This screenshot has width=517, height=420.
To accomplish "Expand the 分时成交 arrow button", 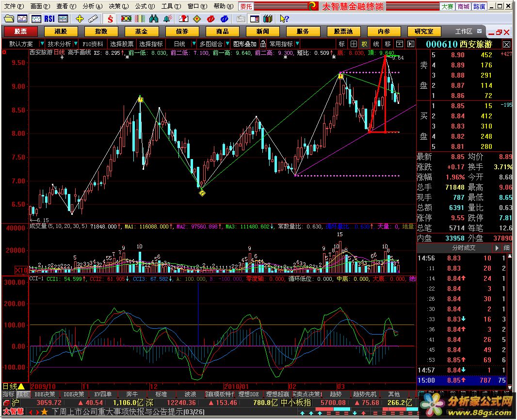I will [x=497, y=248].
